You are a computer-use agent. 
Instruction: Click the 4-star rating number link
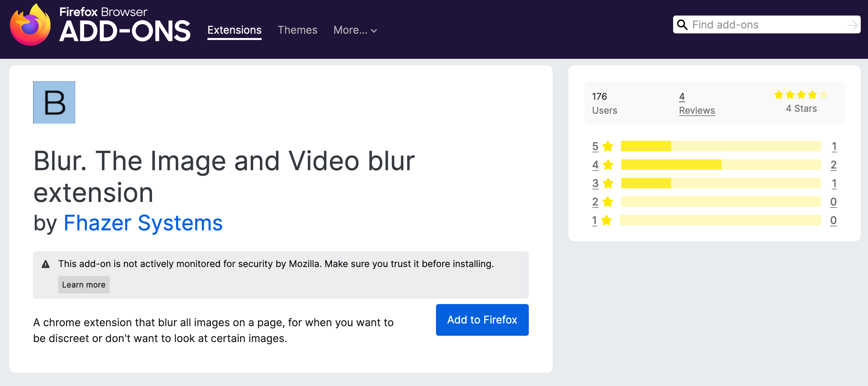point(596,165)
